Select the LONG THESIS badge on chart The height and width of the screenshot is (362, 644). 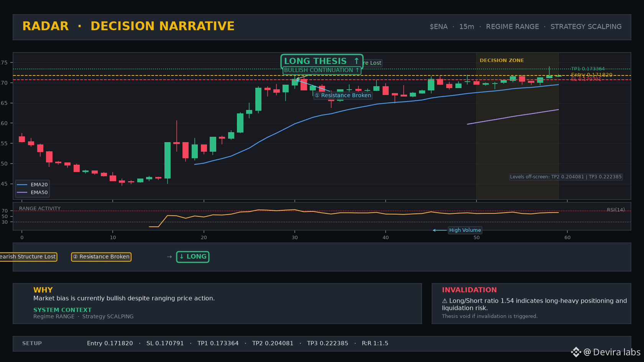tap(322, 61)
